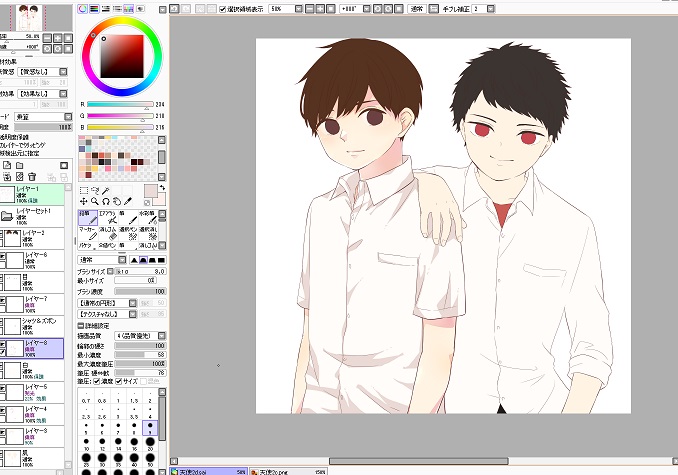Collapse the 詳細設定 advanced settings section

pyautogui.click(x=80, y=325)
